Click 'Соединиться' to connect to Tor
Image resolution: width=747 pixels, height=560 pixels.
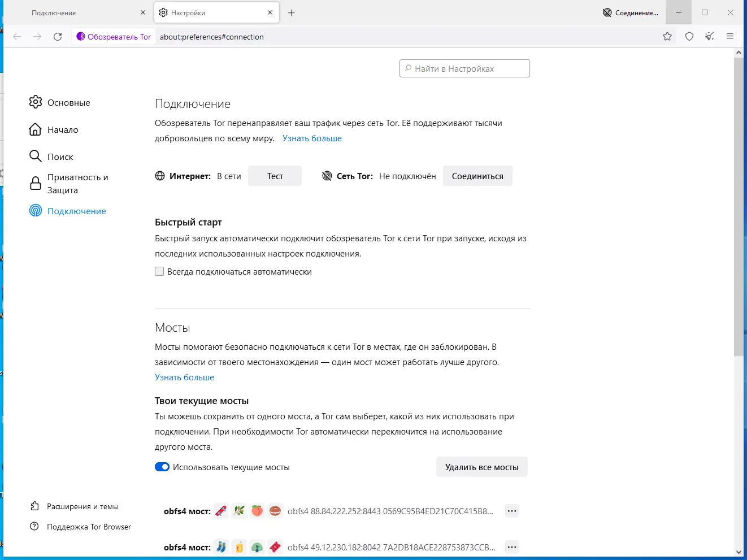pos(477,176)
